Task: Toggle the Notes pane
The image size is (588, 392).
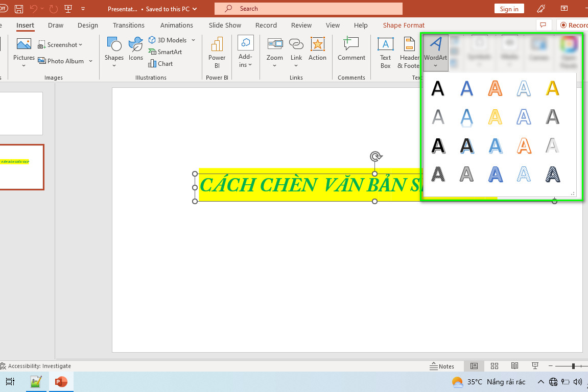Action: 442,366
